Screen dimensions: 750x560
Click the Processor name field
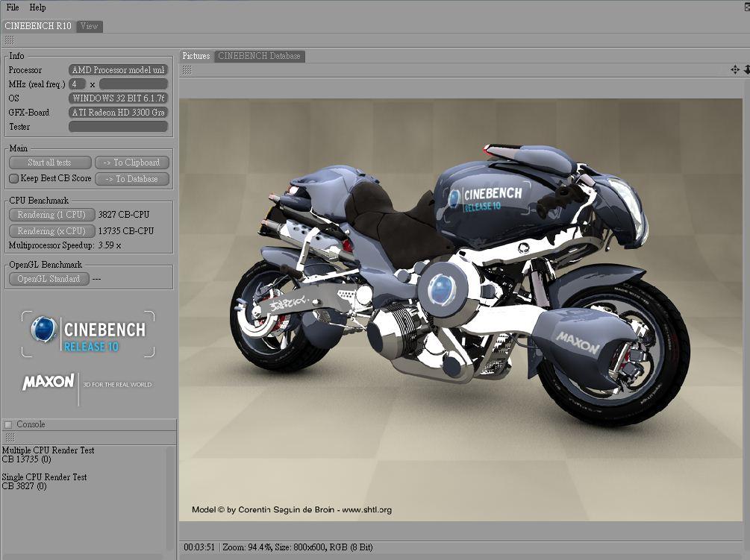[x=118, y=70]
